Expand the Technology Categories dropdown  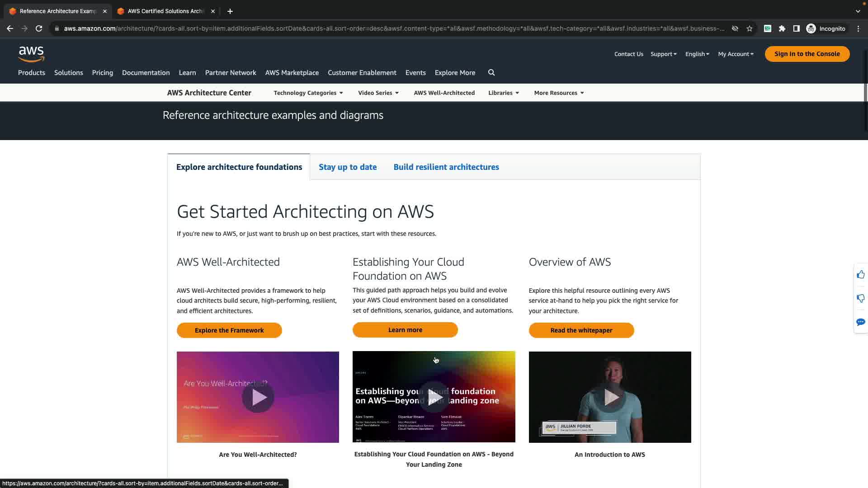click(308, 93)
